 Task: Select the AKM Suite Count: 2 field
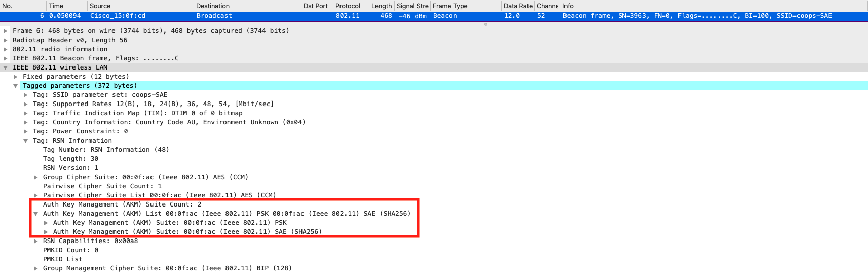tap(122, 204)
